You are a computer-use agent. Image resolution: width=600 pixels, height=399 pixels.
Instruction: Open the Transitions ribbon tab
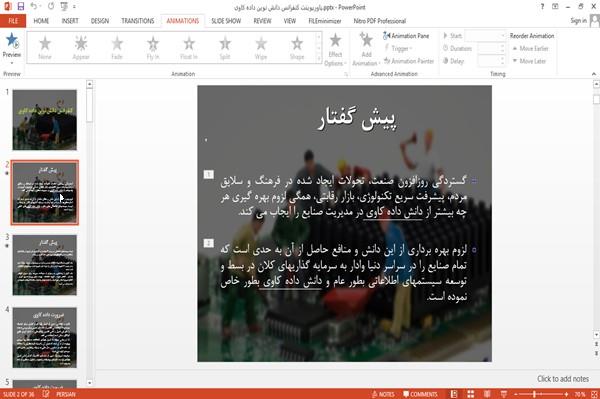click(x=138, y=21)
